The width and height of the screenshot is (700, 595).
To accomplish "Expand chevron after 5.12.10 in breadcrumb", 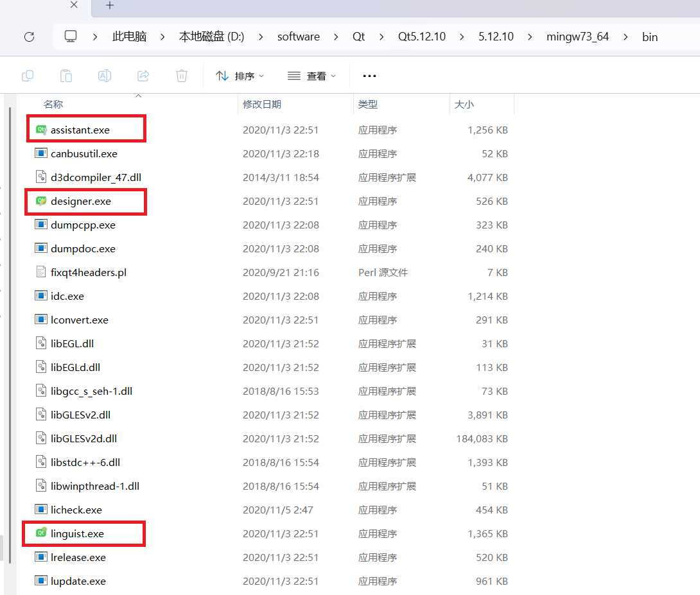I will [x=530, y=37].
